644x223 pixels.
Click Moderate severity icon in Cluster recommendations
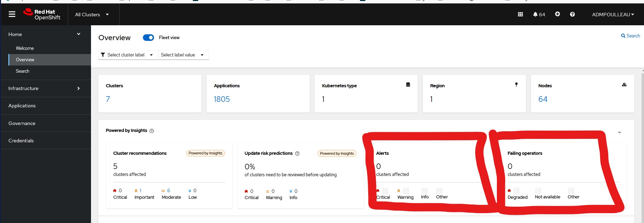coord(163,191)
